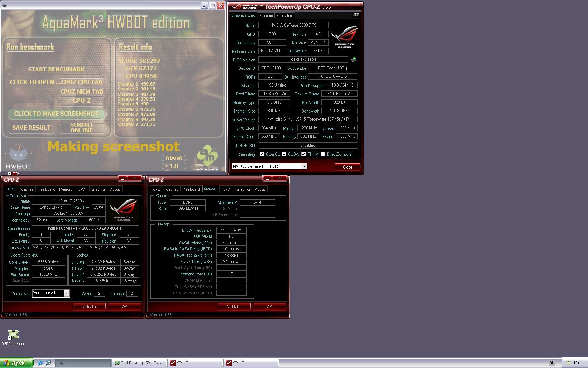The image size is (588, 368).
Task: Open Caches tab in left CPU-Z window
Action: click(27, 189)
